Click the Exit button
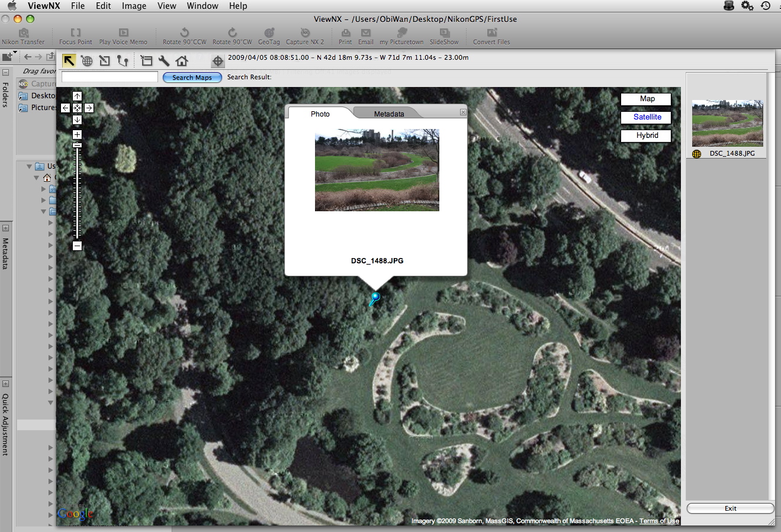The height and width of the screenshot is (532, 781). 730,508
